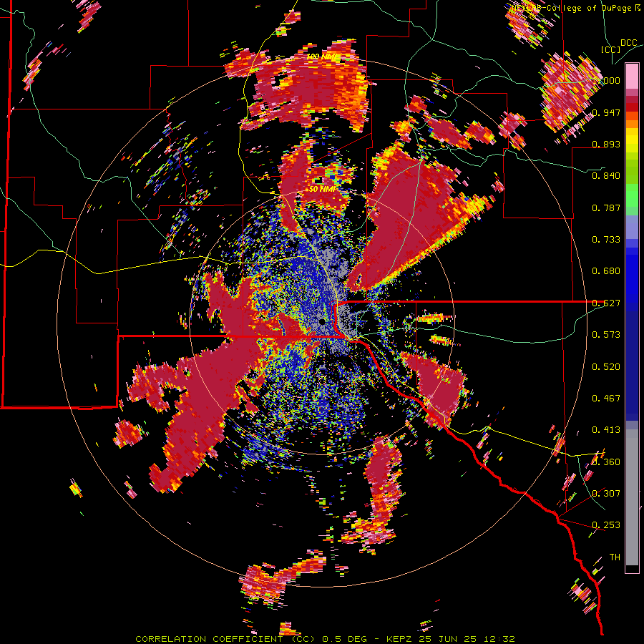The height and width of the screenshot is (644, 644).
Task: Click the 0.467 legend value
Action: coord(606,399)
